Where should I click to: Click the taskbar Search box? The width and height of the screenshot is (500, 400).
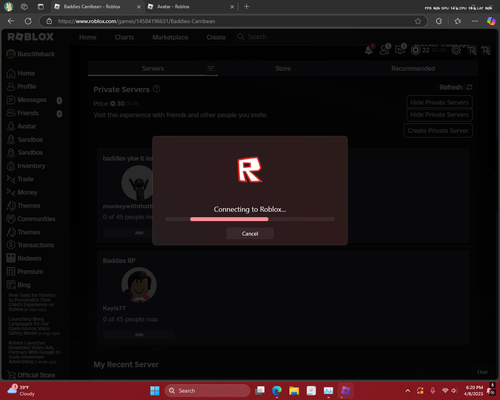[207, 390]
